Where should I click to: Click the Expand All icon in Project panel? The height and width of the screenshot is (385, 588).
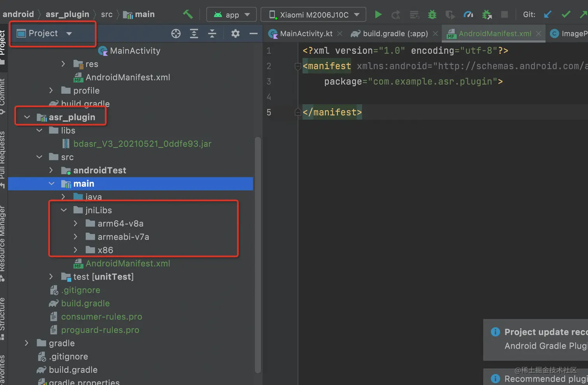pos(194,33)
